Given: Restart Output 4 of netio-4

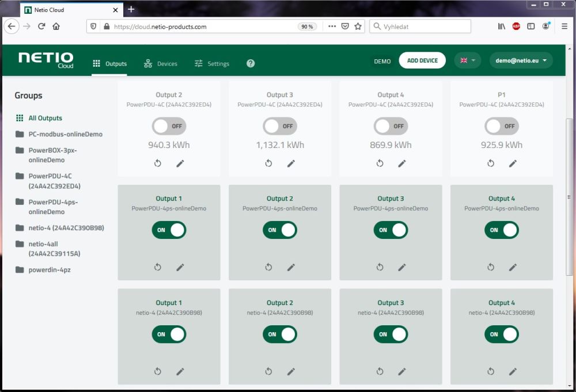Looking at the screenshot, I should click(x=491, y=371).
